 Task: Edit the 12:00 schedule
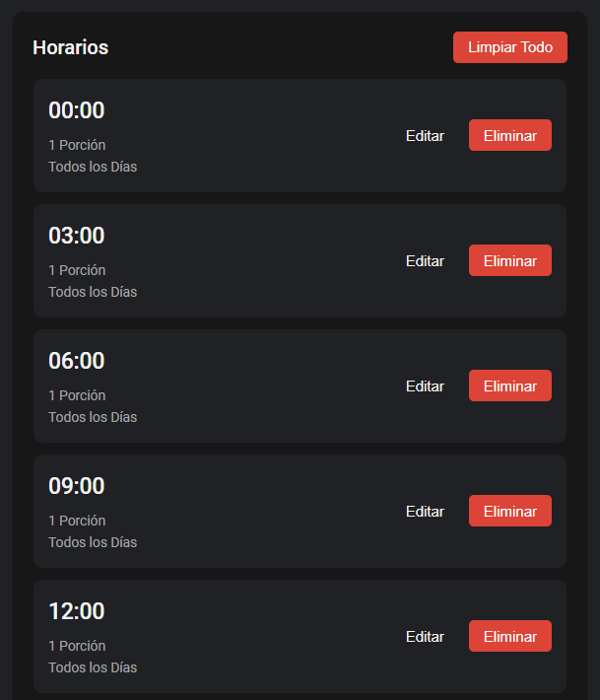coord(425,637)
